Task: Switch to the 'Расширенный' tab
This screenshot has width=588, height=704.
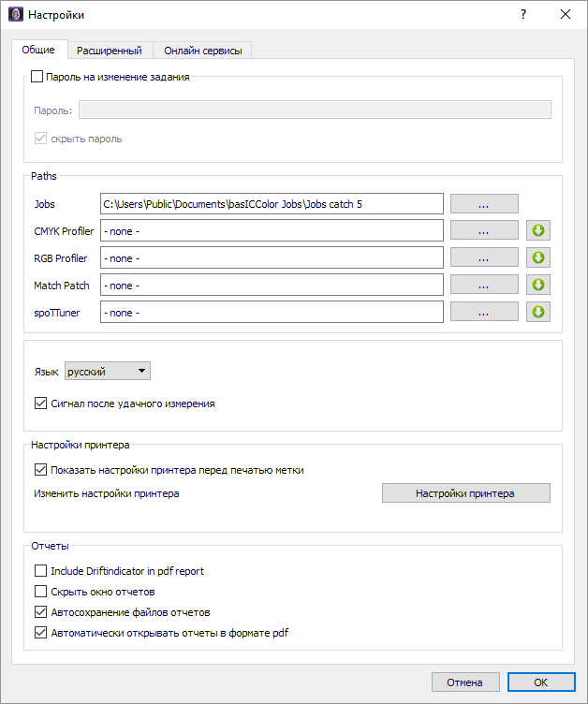Action: [x=110, y=50]
